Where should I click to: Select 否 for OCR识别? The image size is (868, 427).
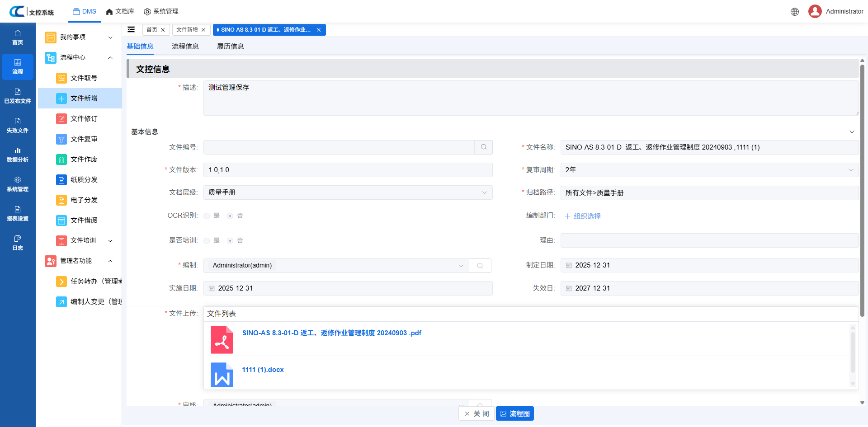(230, 216)
